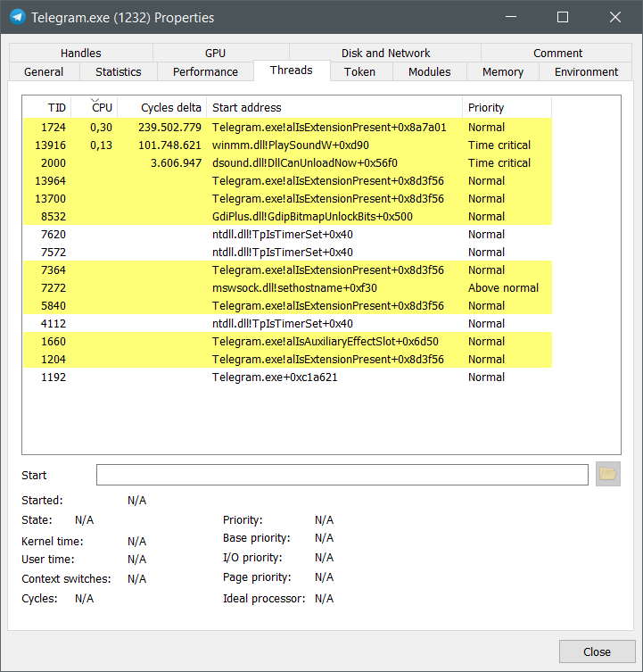Select thread 1660 alIsAuxiliaryEffectSlot row
643x672 pixels.
pyautogui.click(x=287, y=342)
